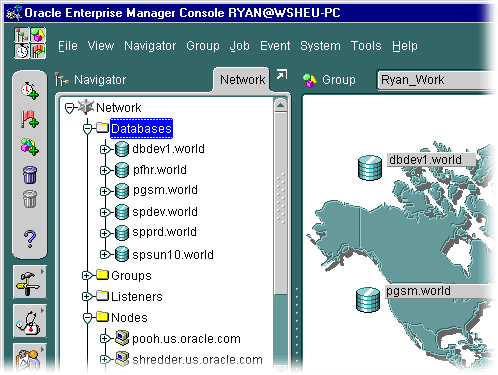
Task: Create a new event with flag-plus icon
Action: (x=30, y=119)
